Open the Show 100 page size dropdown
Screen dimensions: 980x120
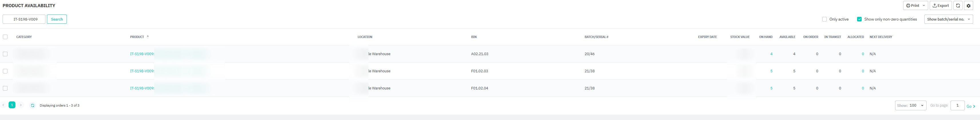click(x=911, y=105)
